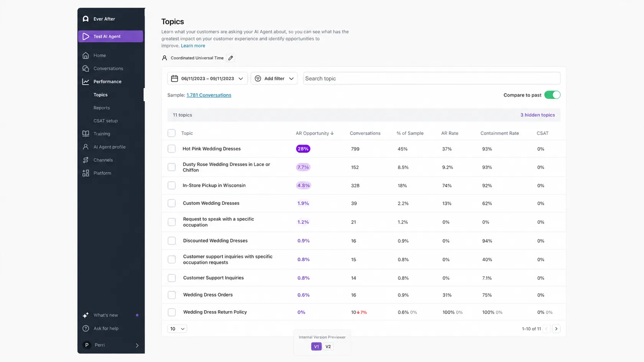Click the Home house icon
644x362 pixels.
click(86, 56)
